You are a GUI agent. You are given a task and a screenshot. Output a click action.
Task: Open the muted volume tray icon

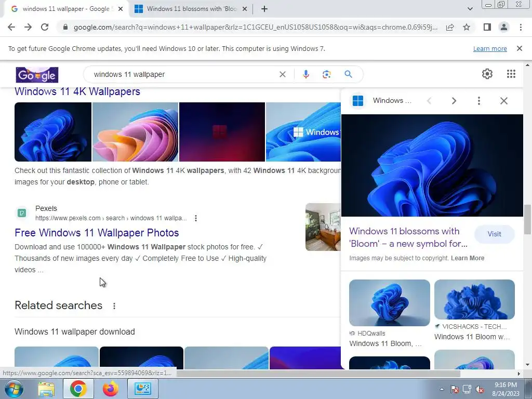480,389
